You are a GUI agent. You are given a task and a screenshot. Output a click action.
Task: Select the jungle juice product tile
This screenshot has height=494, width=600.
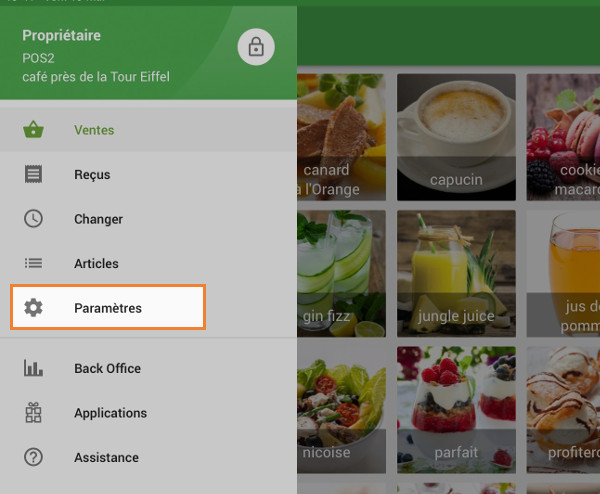click(456, 273)
